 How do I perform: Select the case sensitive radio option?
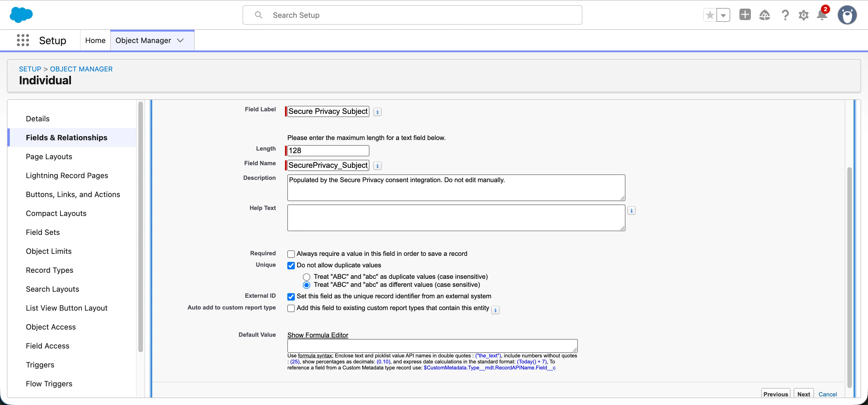coord(306,285)
